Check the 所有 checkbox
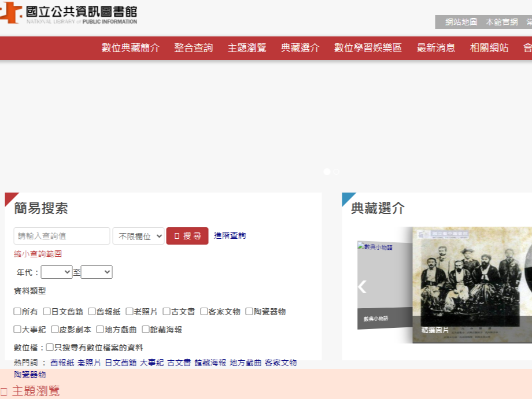 click(17, 312)
